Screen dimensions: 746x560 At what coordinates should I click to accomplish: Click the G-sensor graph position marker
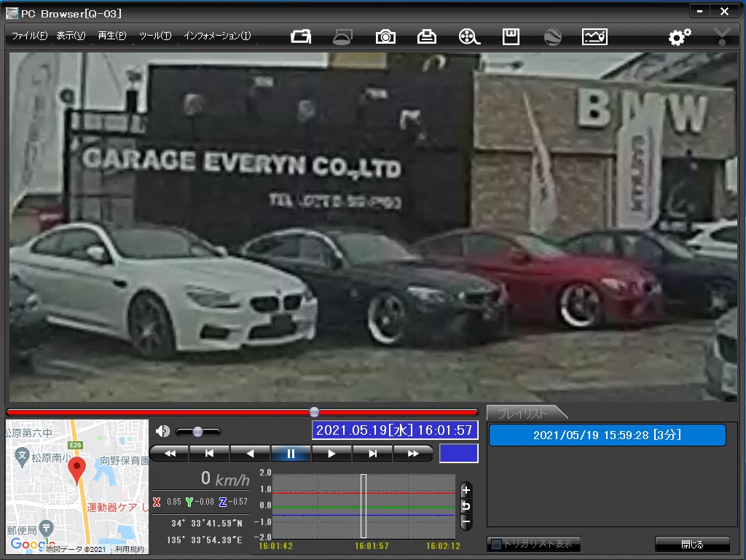(x=364, y=506)
